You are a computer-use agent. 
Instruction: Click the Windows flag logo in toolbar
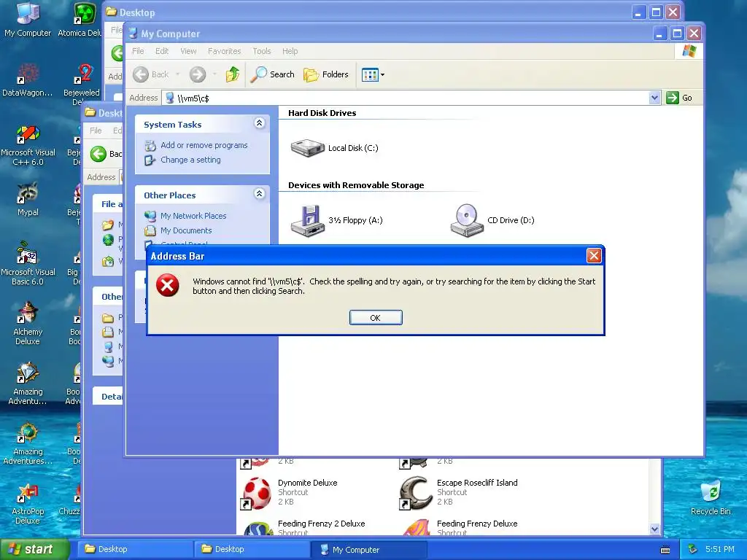tap(689, 51)
